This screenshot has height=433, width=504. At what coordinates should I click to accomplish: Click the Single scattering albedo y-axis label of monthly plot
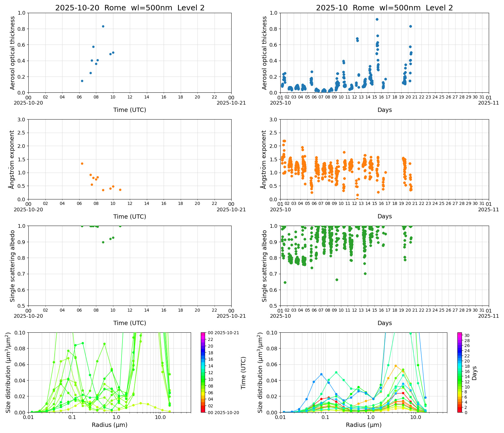(264, 266)
